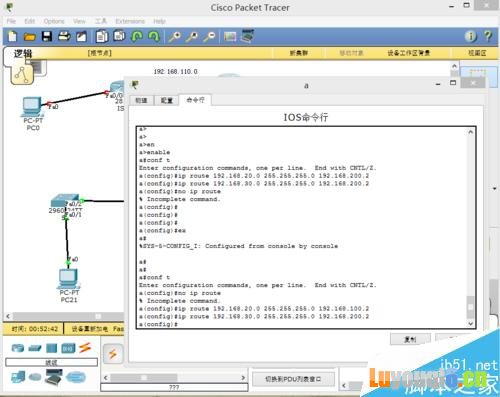Open the drawing palette icon
This screenshot has height=397, width=500.
tap(230, 36)
